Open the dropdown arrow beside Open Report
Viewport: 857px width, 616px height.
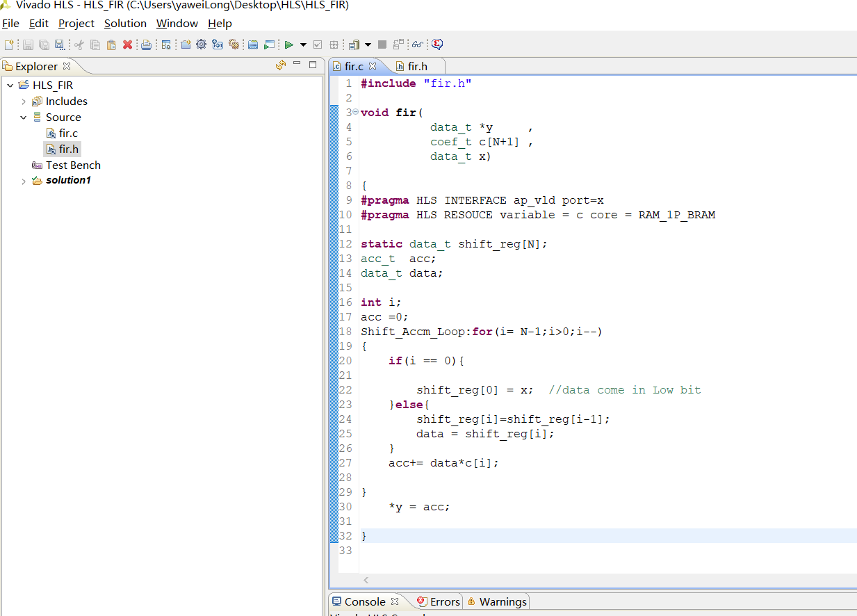368,44
